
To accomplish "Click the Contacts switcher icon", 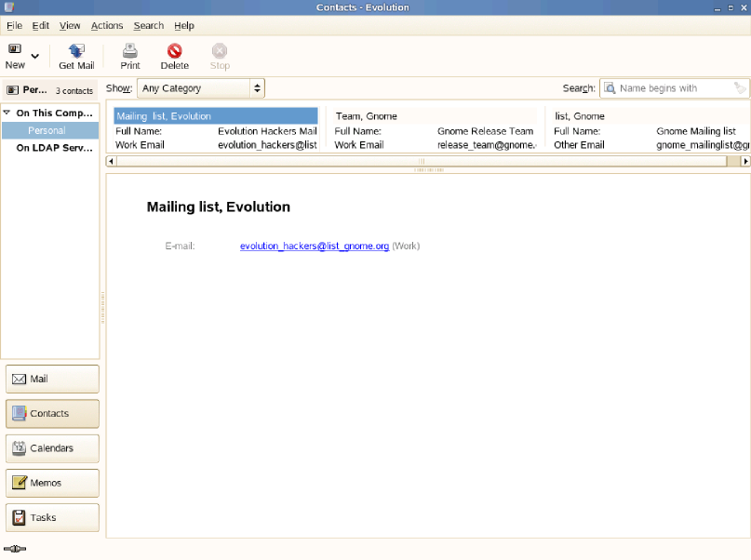I will pyautogui.click(x=51, y=413).
